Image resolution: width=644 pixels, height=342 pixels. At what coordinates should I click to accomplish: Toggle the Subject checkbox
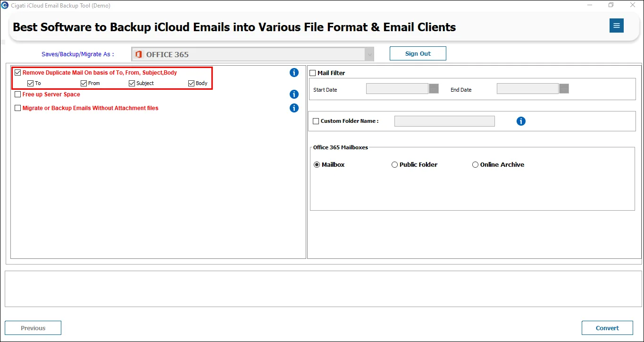(x=132, y=83)
